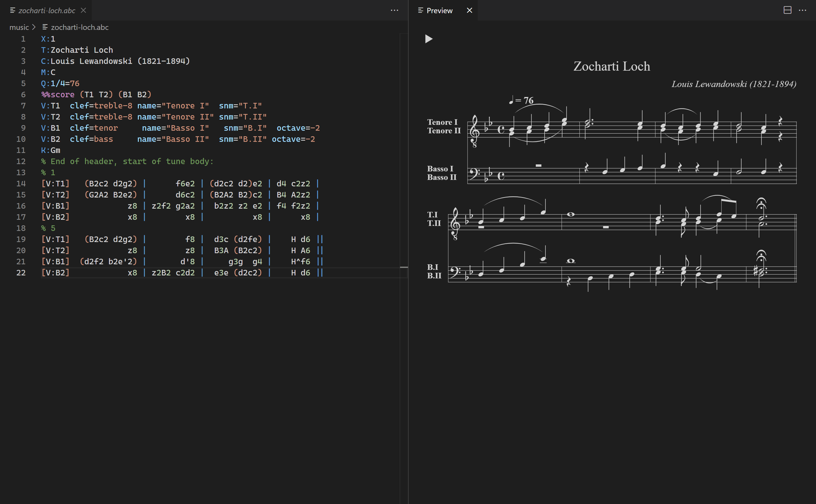Click the minimap scrollbar slider marker
The image size is (816, 504).
404,267
